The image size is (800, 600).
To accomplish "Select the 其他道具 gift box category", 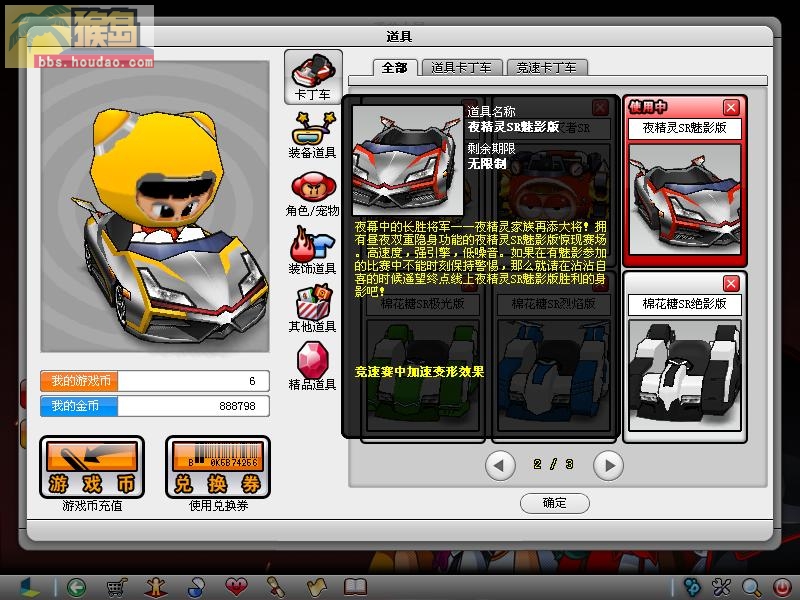I will click(x=312, y=309).
